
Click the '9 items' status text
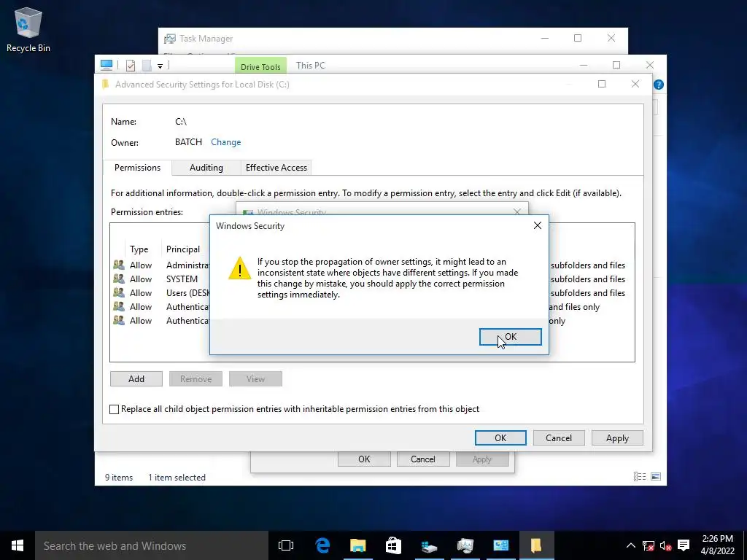click(x=119, y=478)
